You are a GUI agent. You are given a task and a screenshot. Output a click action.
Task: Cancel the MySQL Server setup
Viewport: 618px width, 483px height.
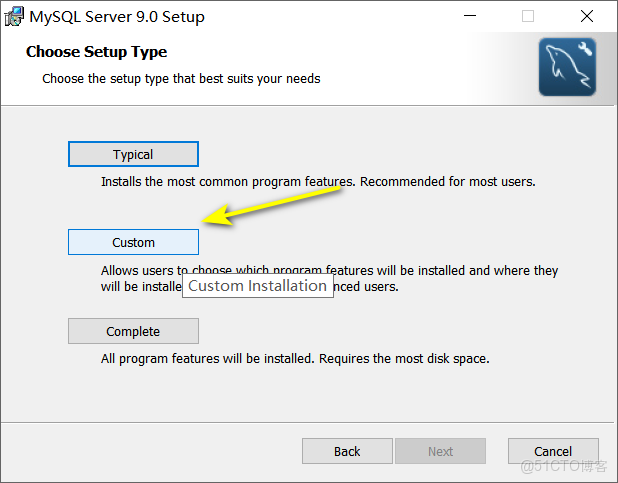coord(553,451)
